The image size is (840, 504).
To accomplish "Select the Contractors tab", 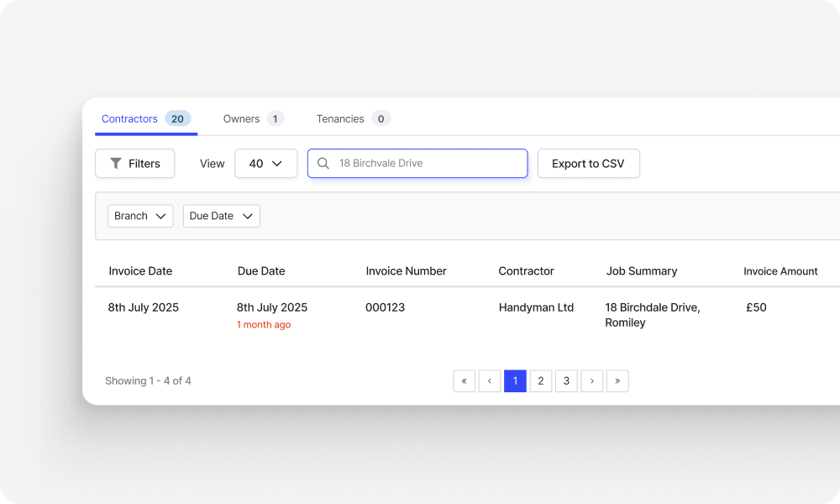I will click(x=129, y=118).
